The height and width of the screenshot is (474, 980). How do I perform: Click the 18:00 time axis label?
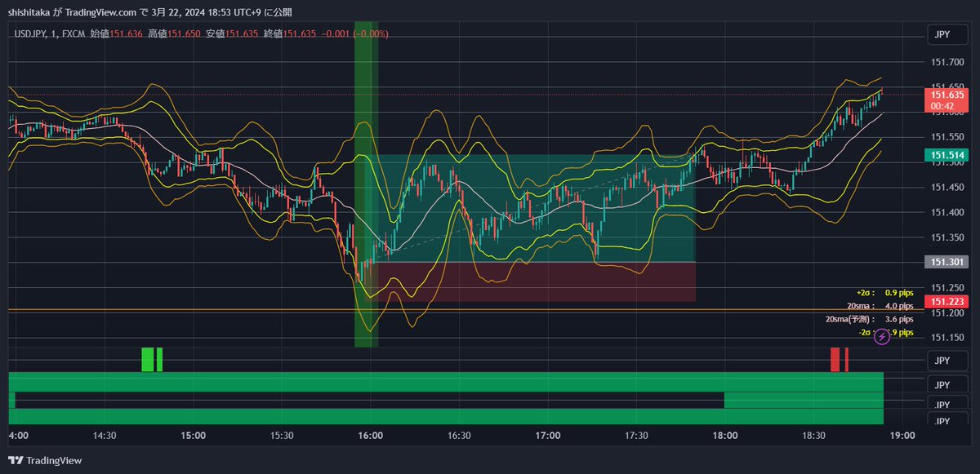point(725,436)
